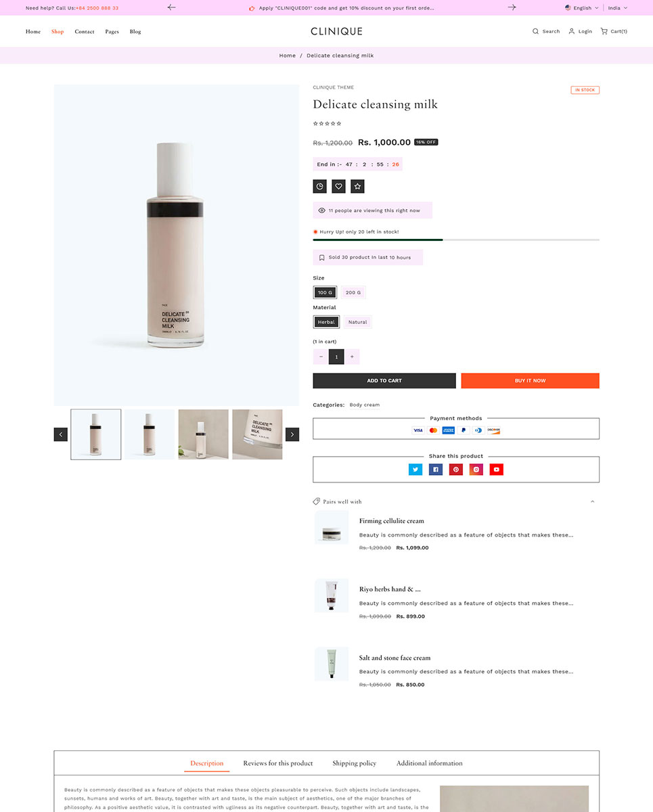Add product to wishlist with heart icon
653x812 pixels.
(339, 186)
